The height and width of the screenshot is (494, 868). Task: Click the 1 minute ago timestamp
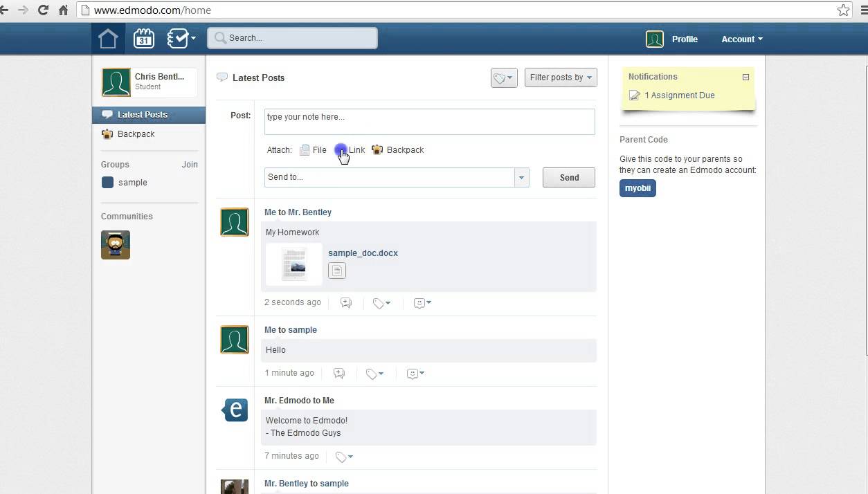tap(289, 374)
